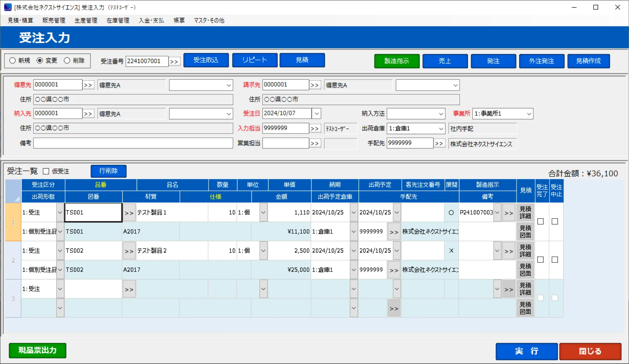Open 製造指示 >> button in row 3
Viewport: 629px width, 364px height.
(509, 289)
